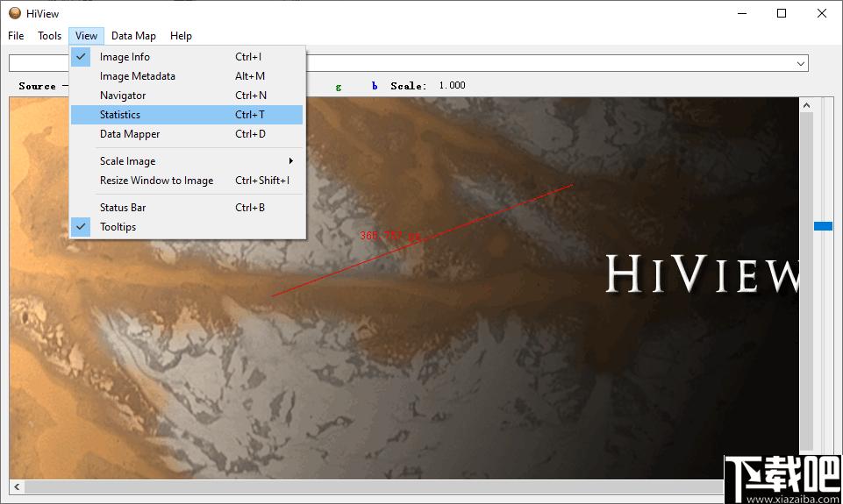Click the vertical scrollbar up arrow
The image size is (843, 504).
tap(806, 105)
